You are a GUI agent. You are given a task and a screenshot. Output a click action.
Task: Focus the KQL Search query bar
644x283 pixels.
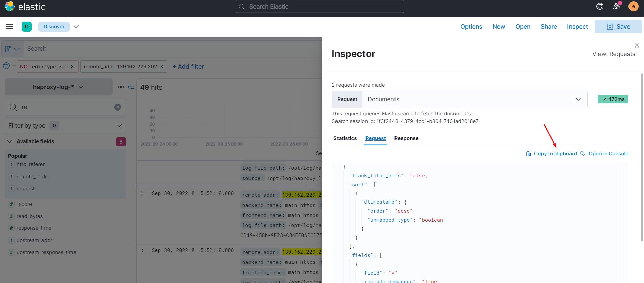tap(172, 49)
